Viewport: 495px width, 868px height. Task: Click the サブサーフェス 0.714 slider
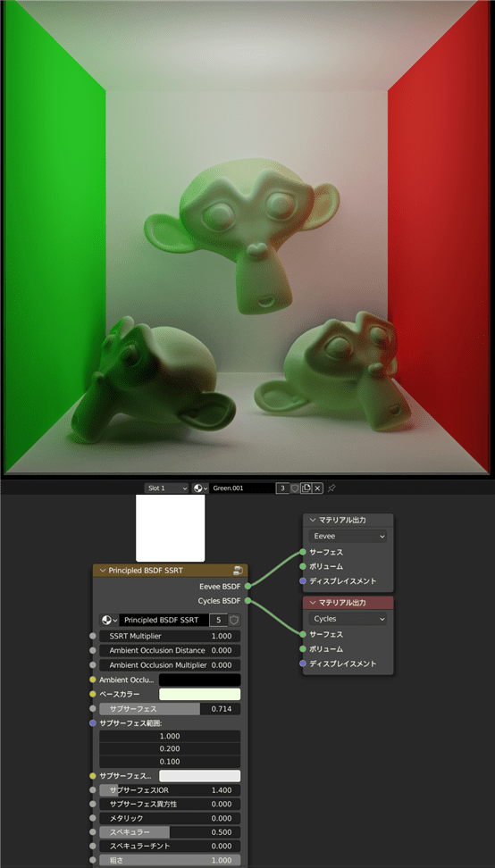tap(170, 709)
